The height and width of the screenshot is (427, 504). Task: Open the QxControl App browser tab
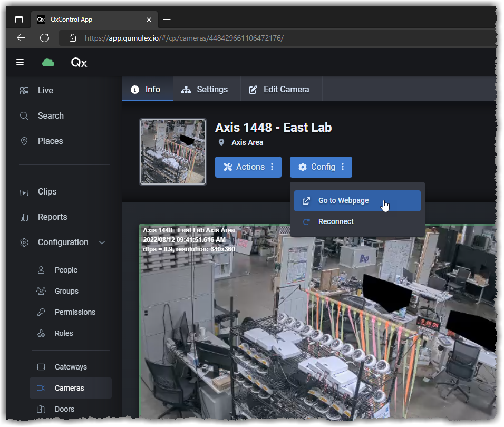pos(94,20)
